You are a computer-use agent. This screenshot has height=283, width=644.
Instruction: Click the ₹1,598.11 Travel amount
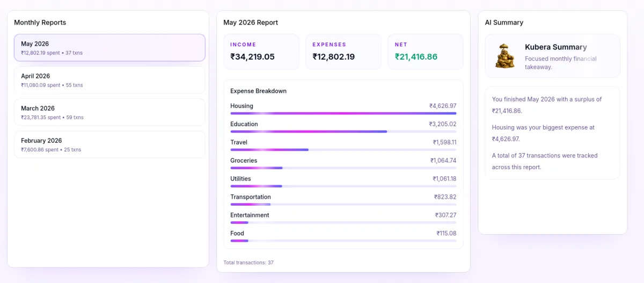(445, 142)
